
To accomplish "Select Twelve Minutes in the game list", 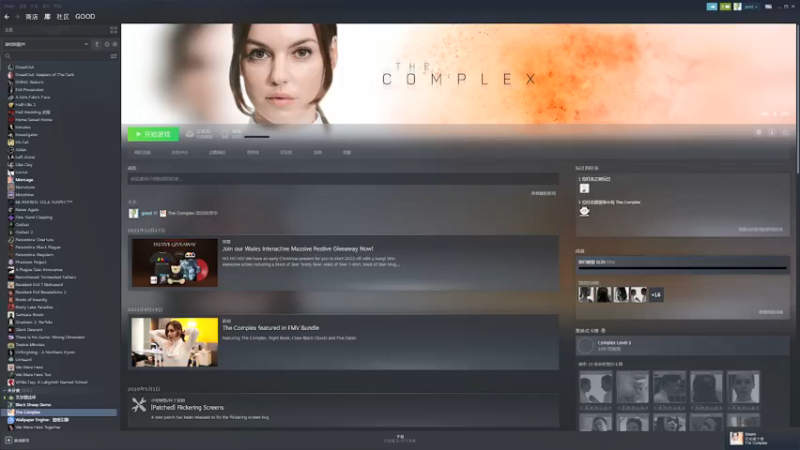I will [30, 344].
